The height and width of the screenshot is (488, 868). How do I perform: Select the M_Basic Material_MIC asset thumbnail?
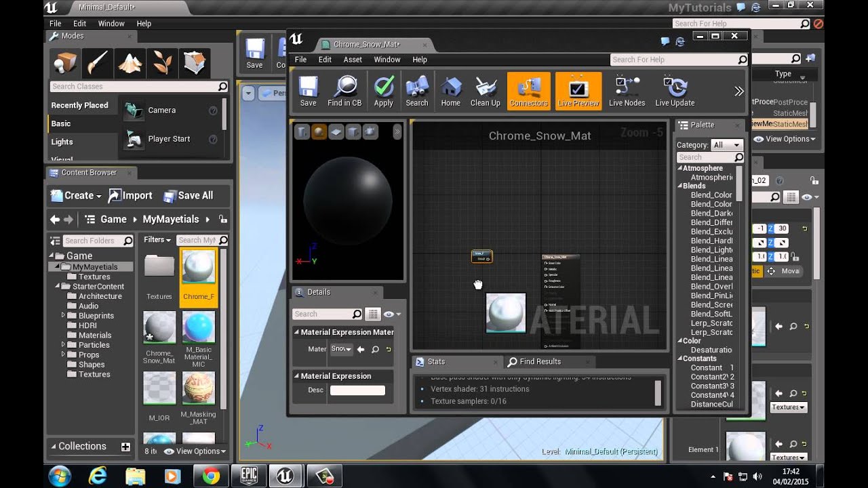pyautogui.click(x=199, y=328)
